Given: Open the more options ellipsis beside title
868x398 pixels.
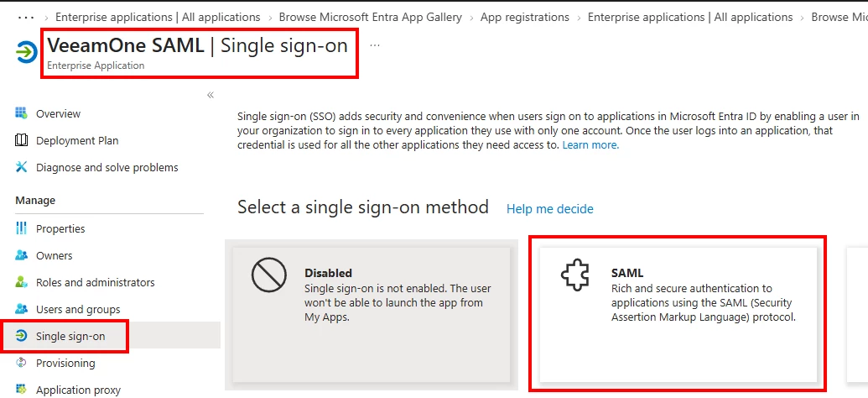Looking at the screenshot, I should pos(375,45).
